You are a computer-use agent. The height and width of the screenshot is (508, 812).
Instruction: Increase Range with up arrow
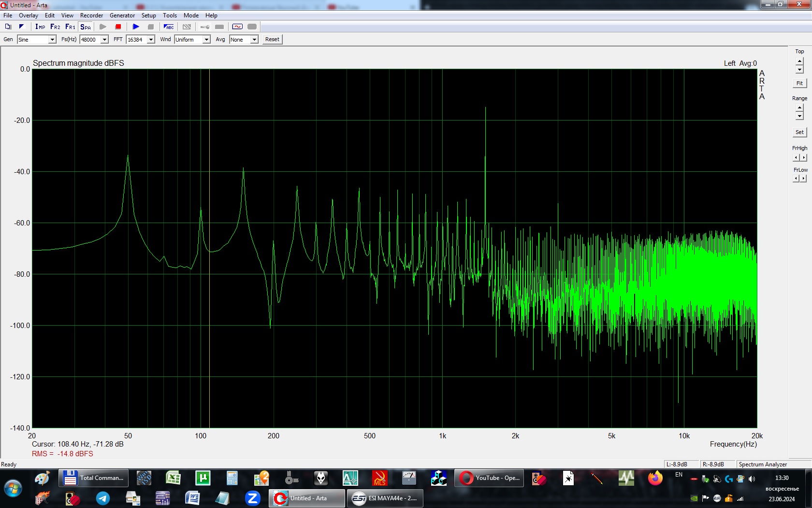point(799,108)
